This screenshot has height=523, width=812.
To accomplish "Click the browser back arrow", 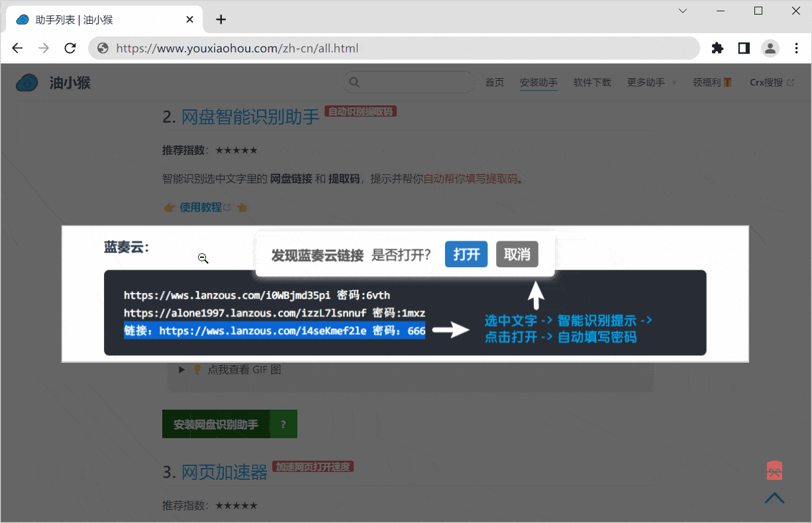I will coord(18,48).
